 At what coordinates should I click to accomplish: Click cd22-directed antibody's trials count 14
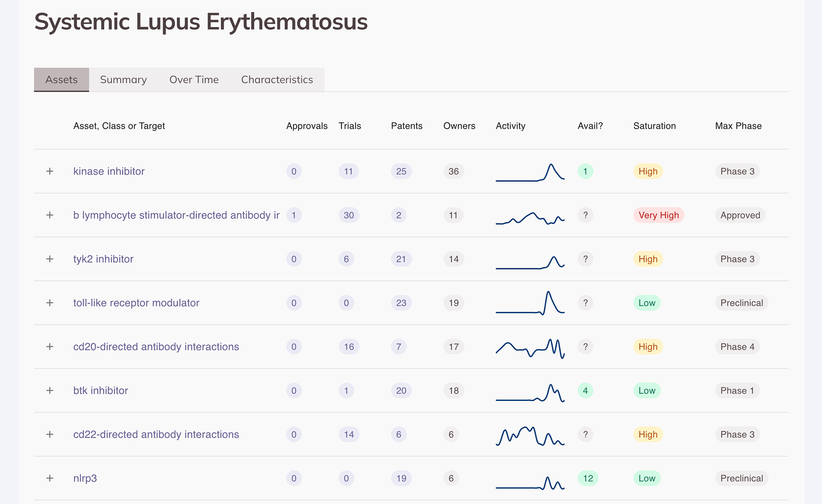tap(349, 434)
